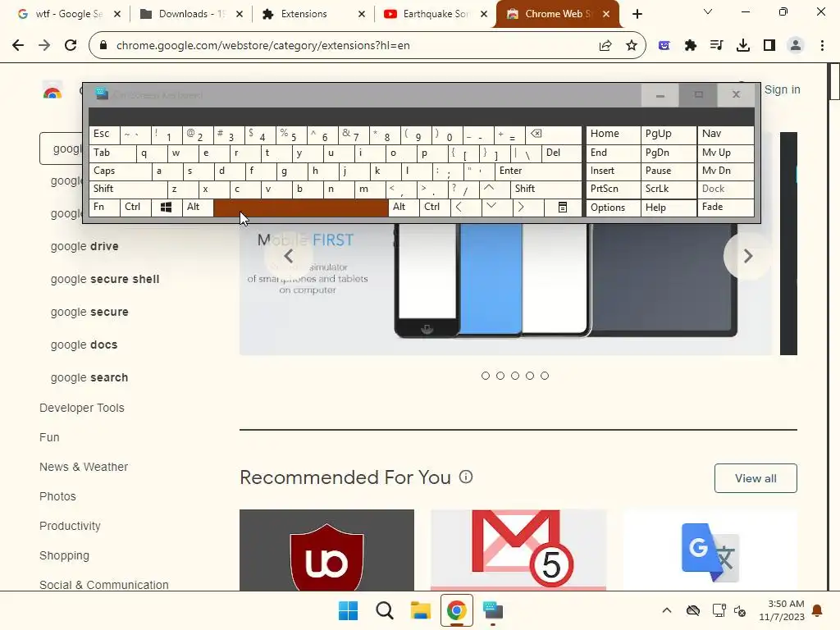Open the Photos category
This screenshot has height=630, width=840.
click(58, 496)
